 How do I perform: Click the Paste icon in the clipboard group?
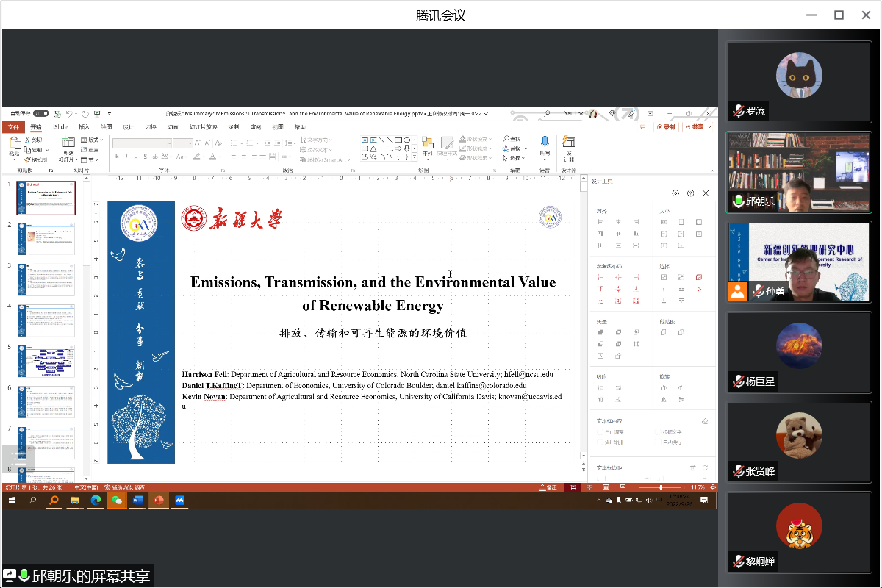pos(15,143)
